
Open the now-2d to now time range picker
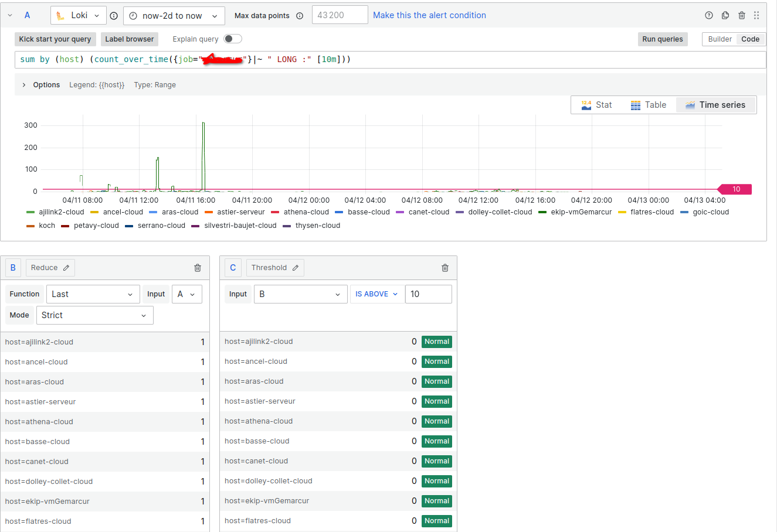click(174, 16)
